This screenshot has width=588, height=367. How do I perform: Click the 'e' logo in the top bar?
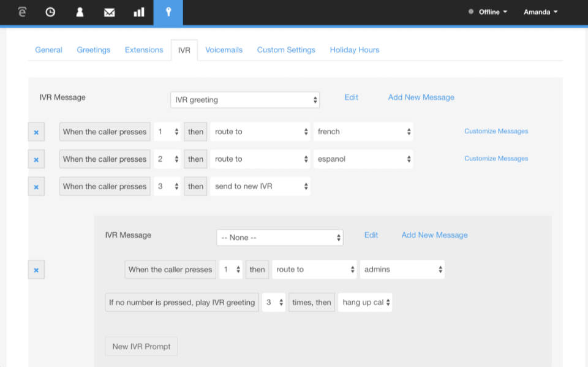point(22,11)
